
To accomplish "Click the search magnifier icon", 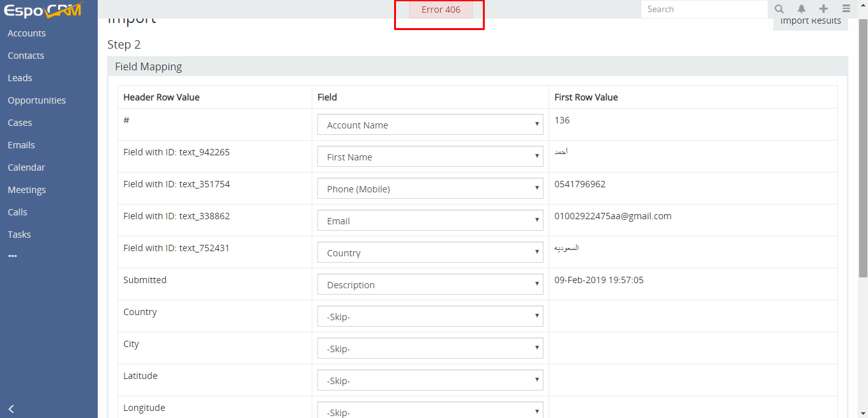I will point(779,9).
